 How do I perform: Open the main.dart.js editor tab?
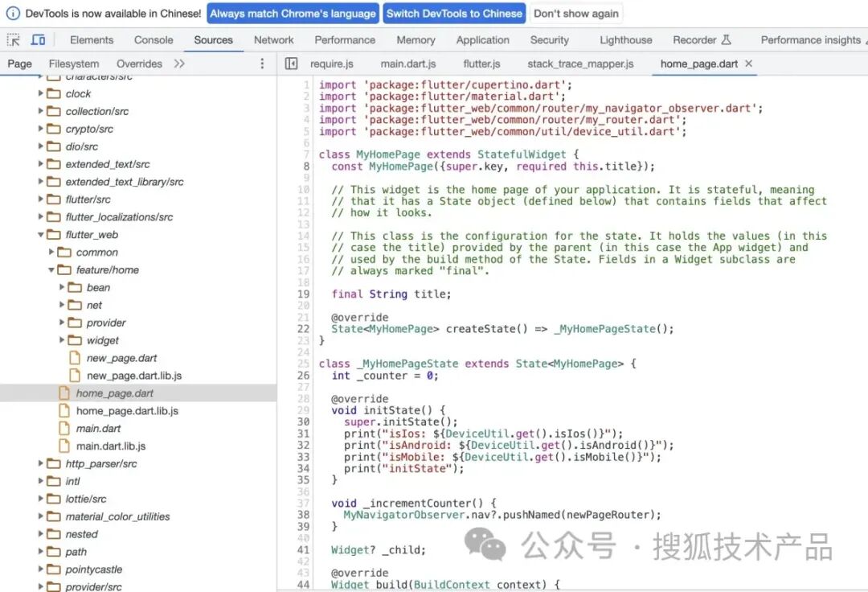pyautogui.click(x=408, y=64)
